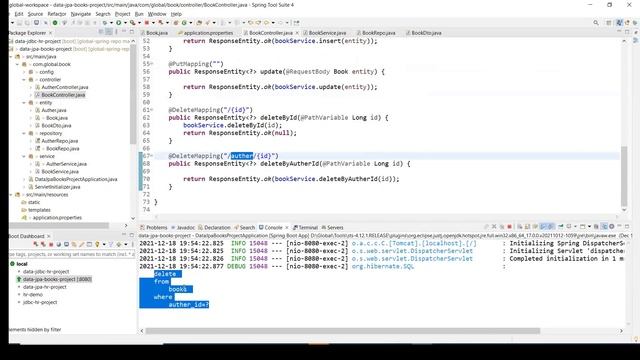Image resolution: width=640 pixels, height=360 pixels.
Task: Click o.a.c.c.C.[Tomcat].[localhost].[/] console link
Action: click(414, 243)
